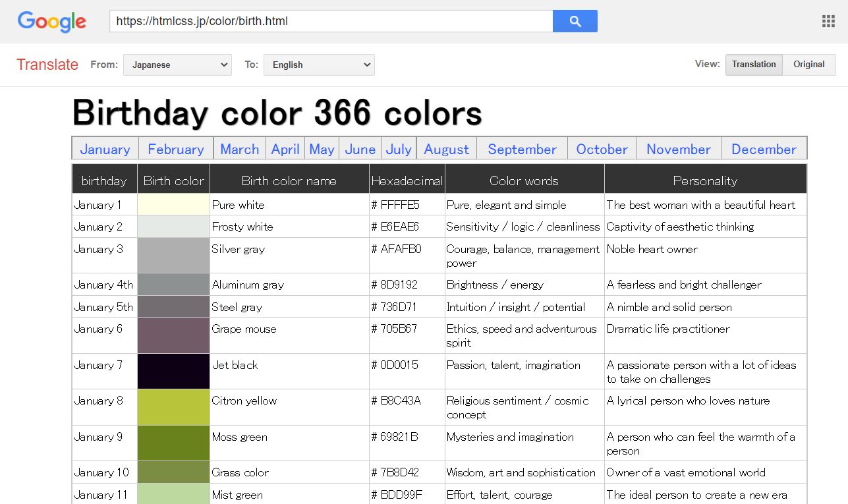Click the red Translate wordmark

pos(47,64)
